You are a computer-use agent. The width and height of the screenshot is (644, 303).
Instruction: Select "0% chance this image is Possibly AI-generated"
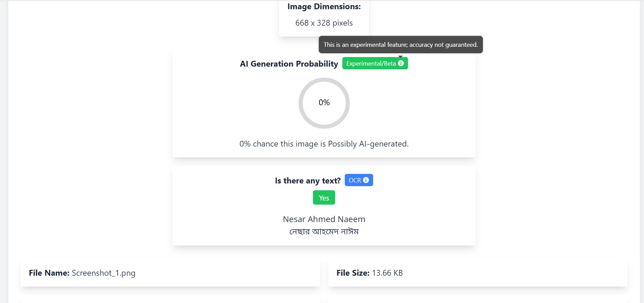click(324, 144)
